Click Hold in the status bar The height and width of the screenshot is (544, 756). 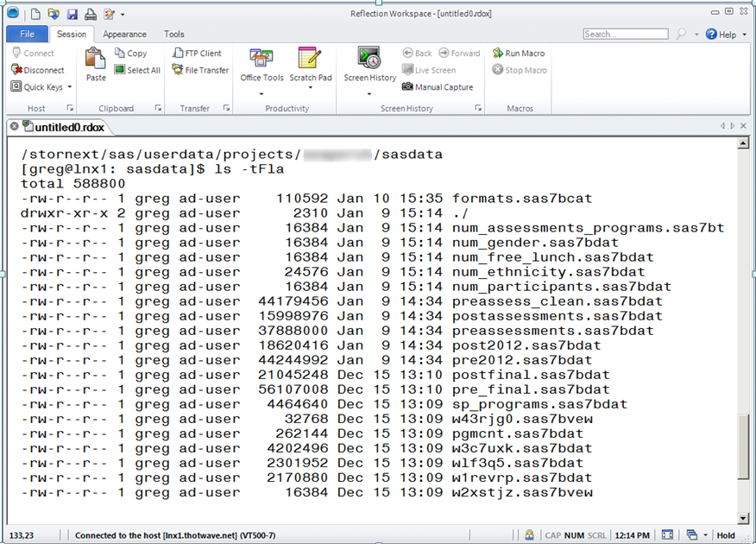tap(726, 535)
